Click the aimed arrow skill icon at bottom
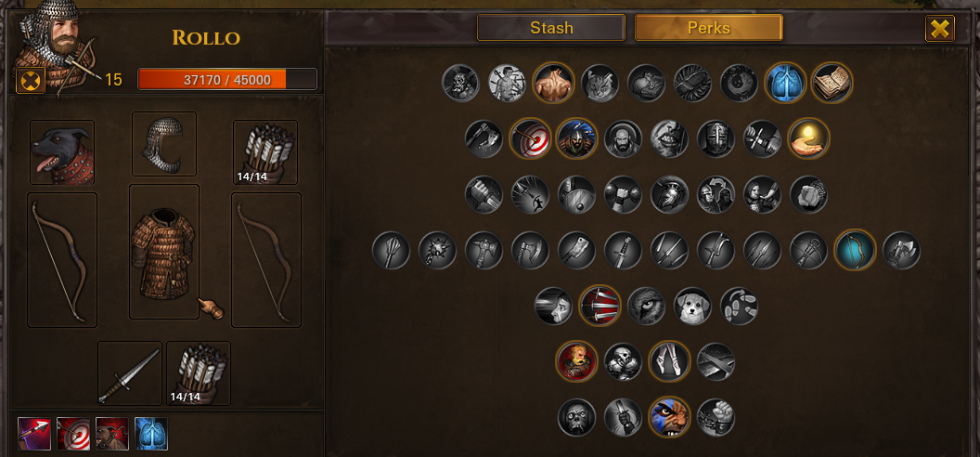 [33, 434]
